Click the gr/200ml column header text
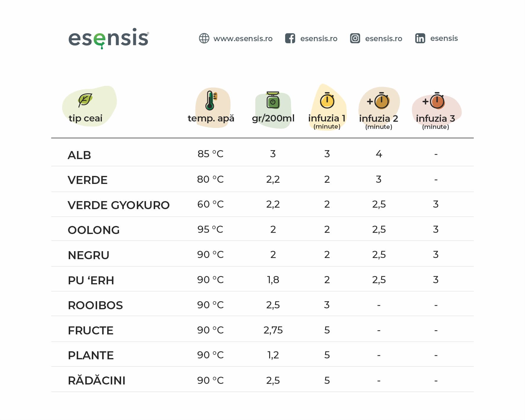 pyautogui.click(x=273, y=118)
